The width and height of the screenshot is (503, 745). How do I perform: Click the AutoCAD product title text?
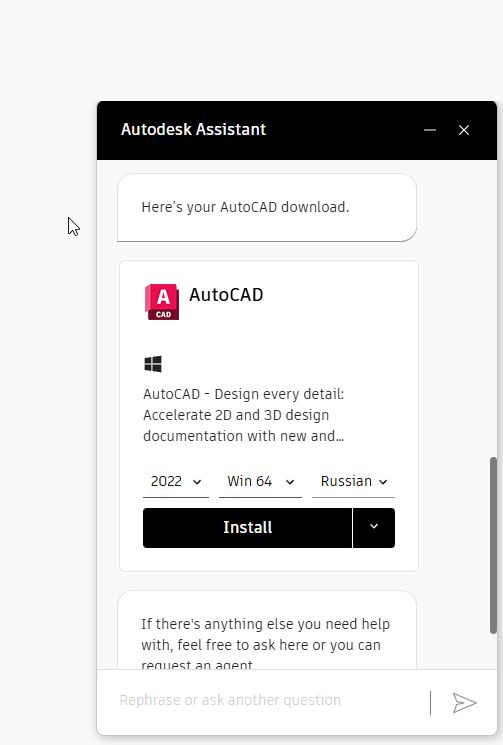coord(226,295)
